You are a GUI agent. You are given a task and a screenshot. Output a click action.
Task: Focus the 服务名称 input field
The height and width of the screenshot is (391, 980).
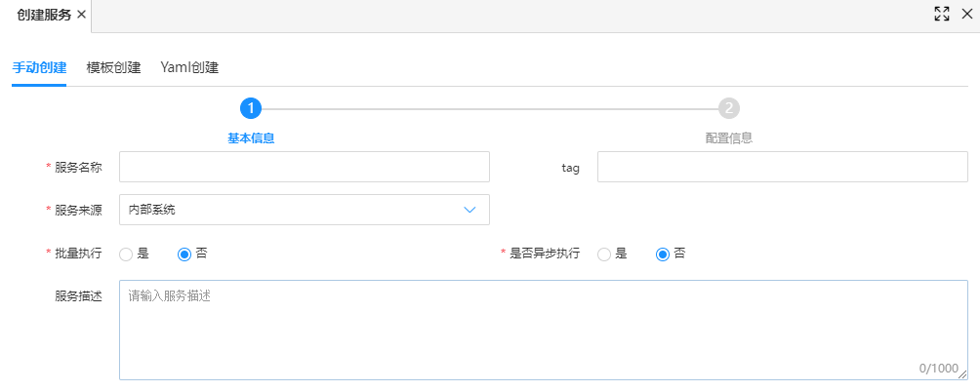[305, 167]
